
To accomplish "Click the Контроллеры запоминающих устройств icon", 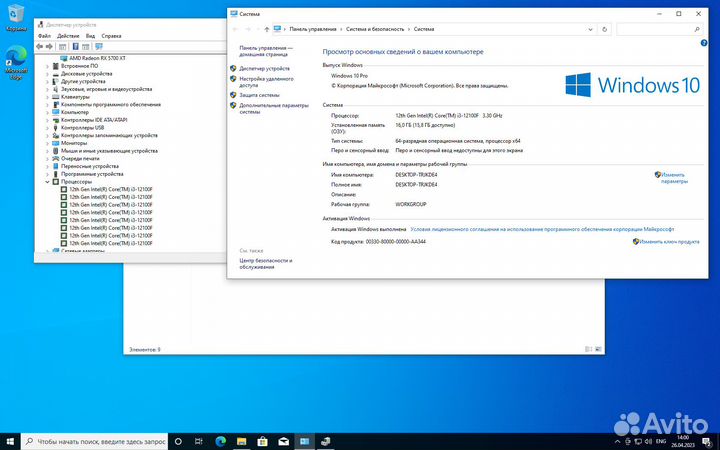I will pos(56,135).
